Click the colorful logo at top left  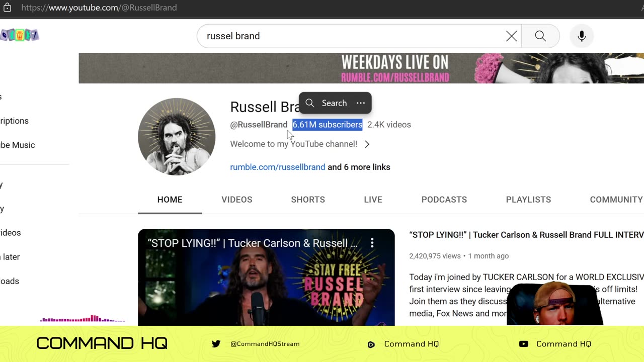tap(20, 35)
